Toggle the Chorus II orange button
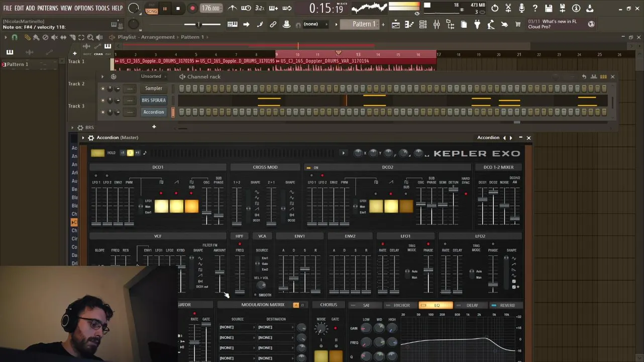Image resolution: width=644 pixels, height=362 pixels. tap(336, 356)
